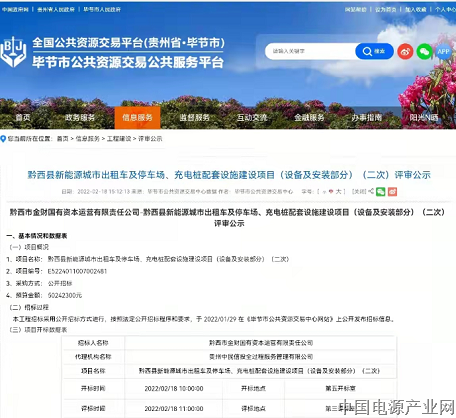Set font size to small 小
Viewport: 456px width, 418px height.
324,192
